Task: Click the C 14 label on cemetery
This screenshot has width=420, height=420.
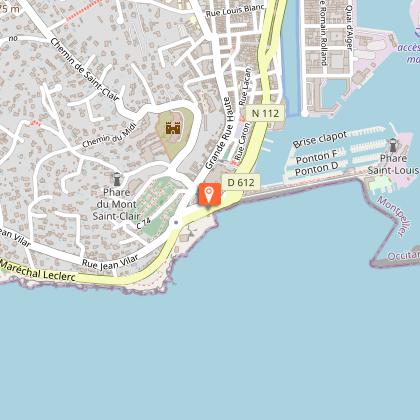Action: 144,223
